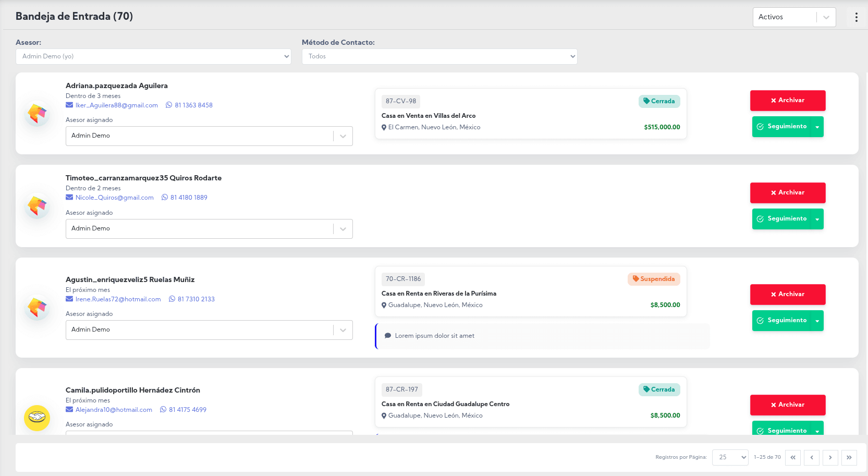Click the Cerrada tag on 87-CV-98

(659, 101)
